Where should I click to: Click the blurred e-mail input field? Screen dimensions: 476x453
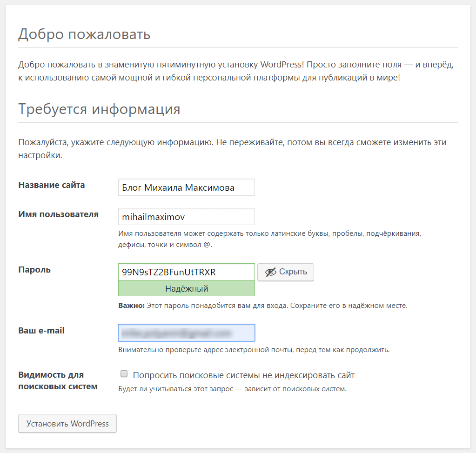coord(187,333)
